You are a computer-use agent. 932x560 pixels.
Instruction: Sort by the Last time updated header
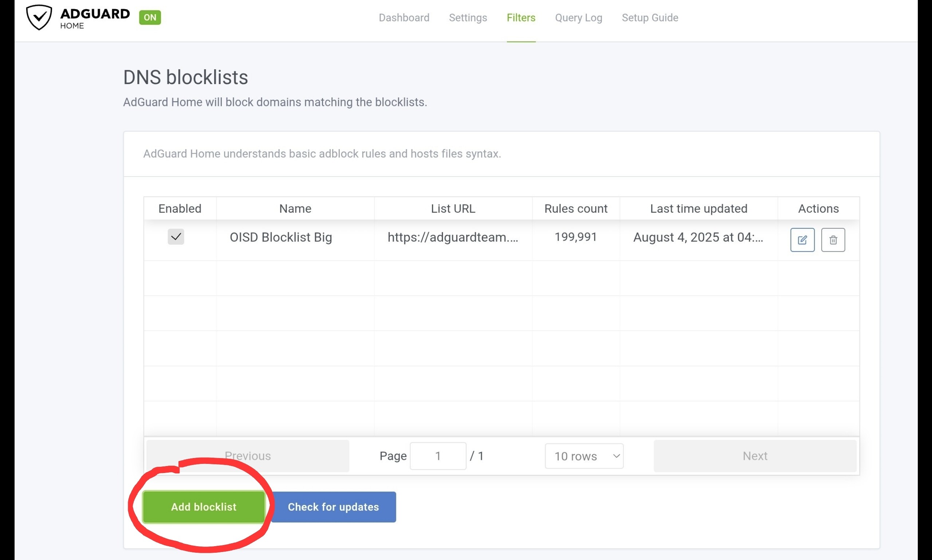tap(698, 208)
